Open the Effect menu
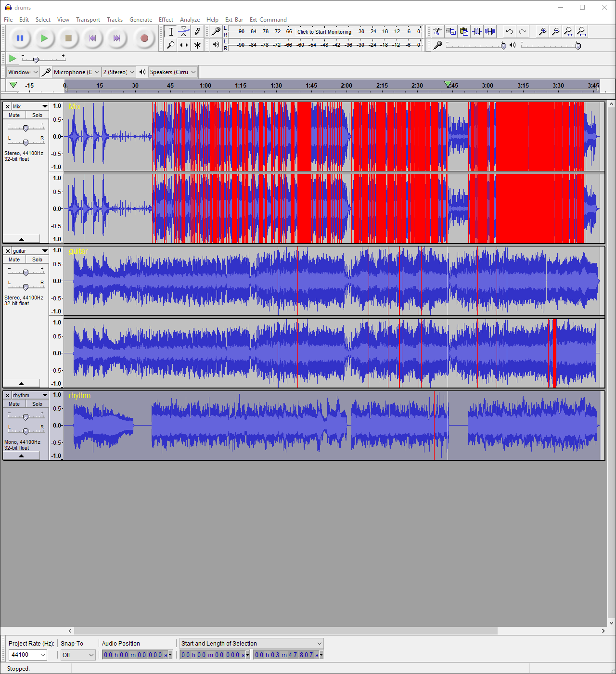Viewport: 616px width, 674px height. pyautogui.click(x=166, y=20)
